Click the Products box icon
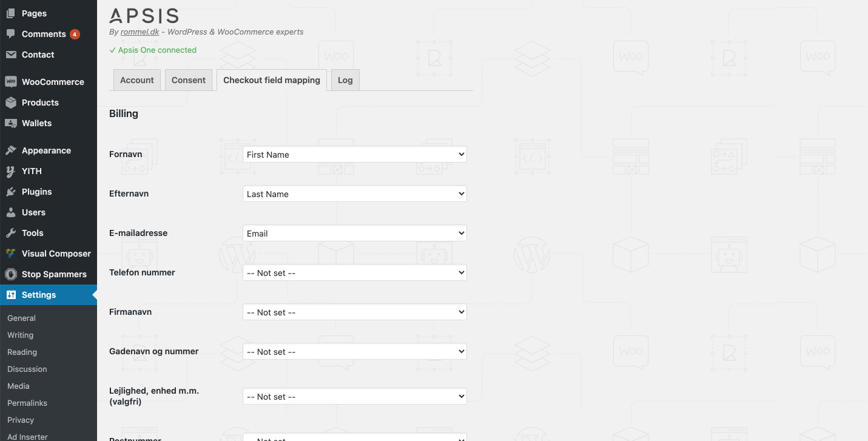 pos(11,103)
